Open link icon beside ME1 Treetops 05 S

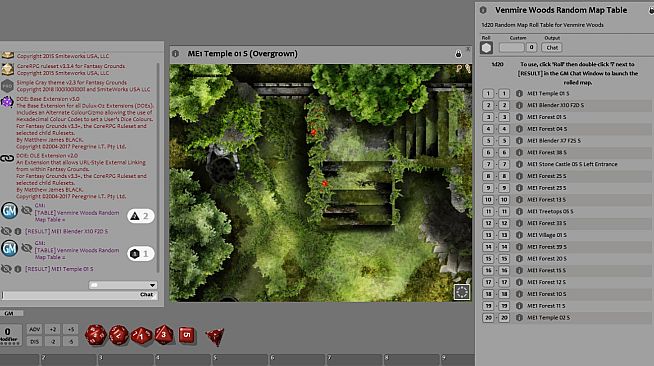[519, 211]
